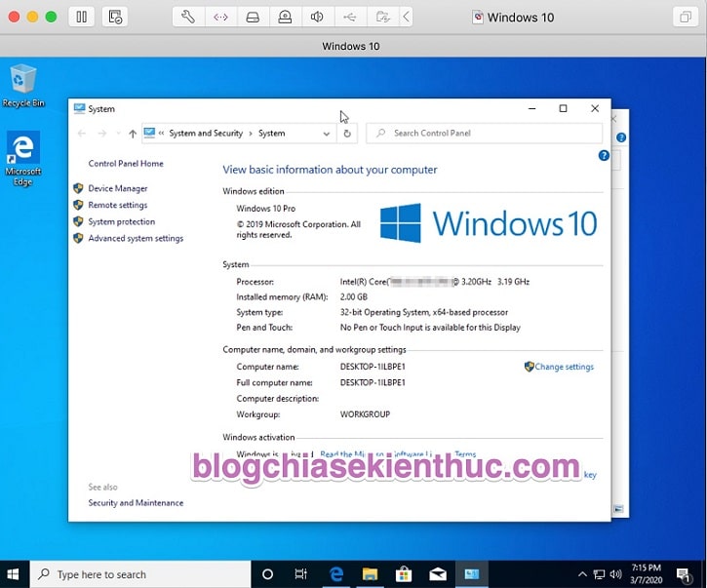Screen dimensions: 707x588
Task: Pause the virtual machine from Parallels toolbar
Action: (x=82, y=18)
